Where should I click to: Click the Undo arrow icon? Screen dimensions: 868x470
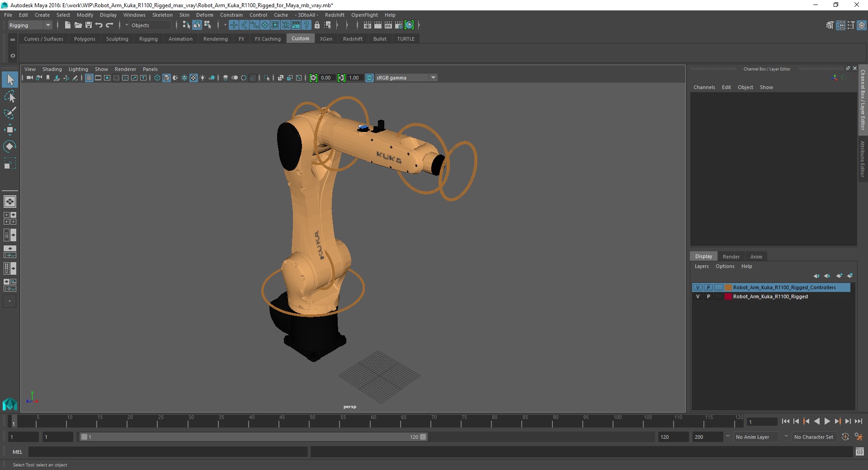99,25
